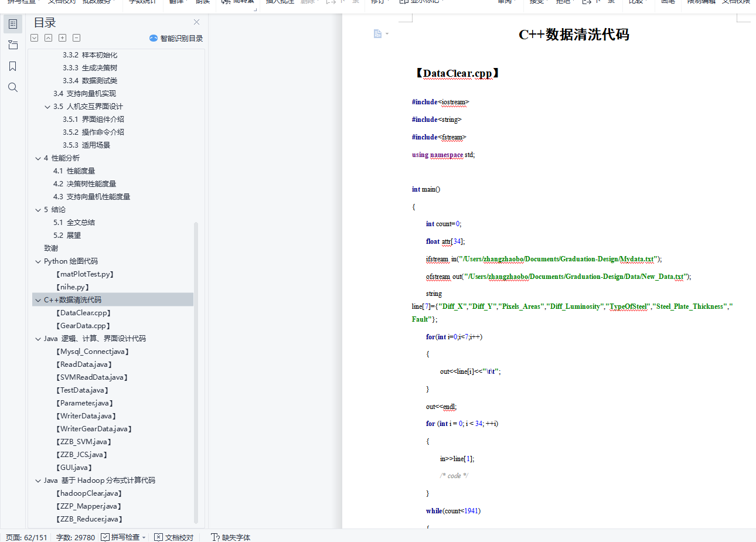Select 【Mysql_Connect.java】 in the outline
Screen dimensions: 756x542
point(92,352)
